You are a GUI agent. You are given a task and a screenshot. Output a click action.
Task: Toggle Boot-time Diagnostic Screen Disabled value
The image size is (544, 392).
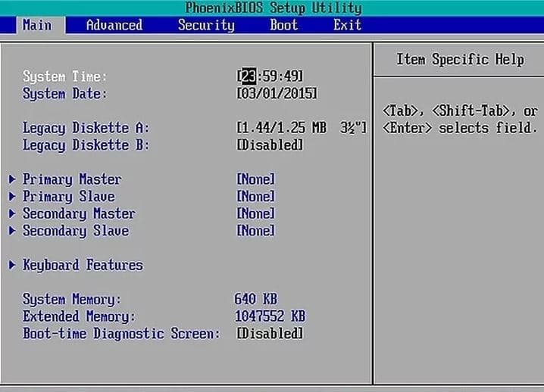270,334
